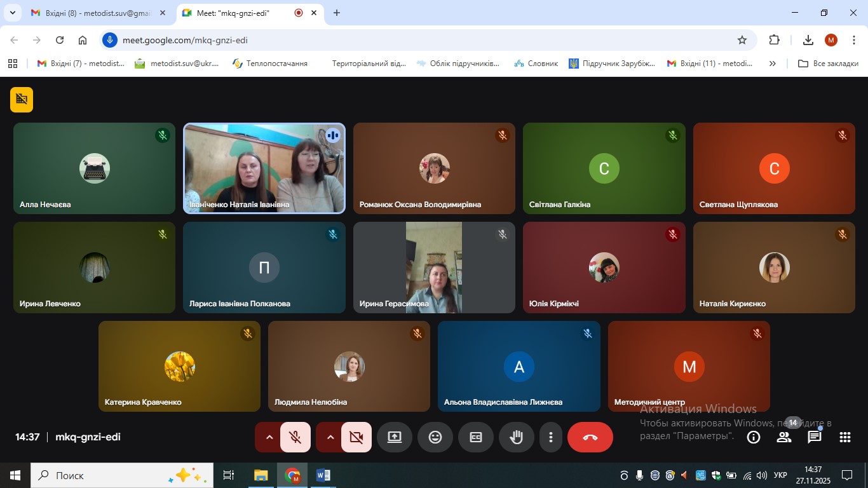Open Microsoft Word from the taskbar
868x488 pixels.
click(x=323, y=475)
